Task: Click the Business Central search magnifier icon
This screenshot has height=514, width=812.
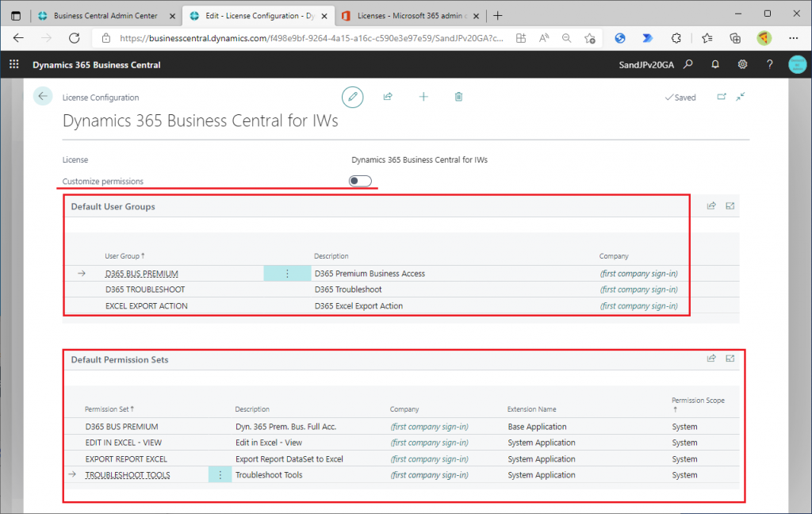Action: point(688,64)
